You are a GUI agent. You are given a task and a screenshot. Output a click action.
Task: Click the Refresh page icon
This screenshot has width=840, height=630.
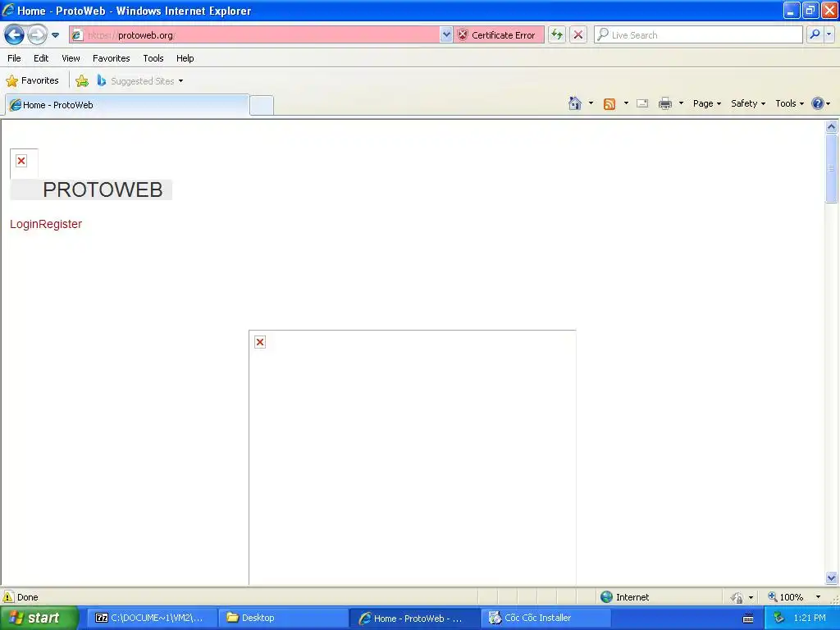click(x=557, y=34)
